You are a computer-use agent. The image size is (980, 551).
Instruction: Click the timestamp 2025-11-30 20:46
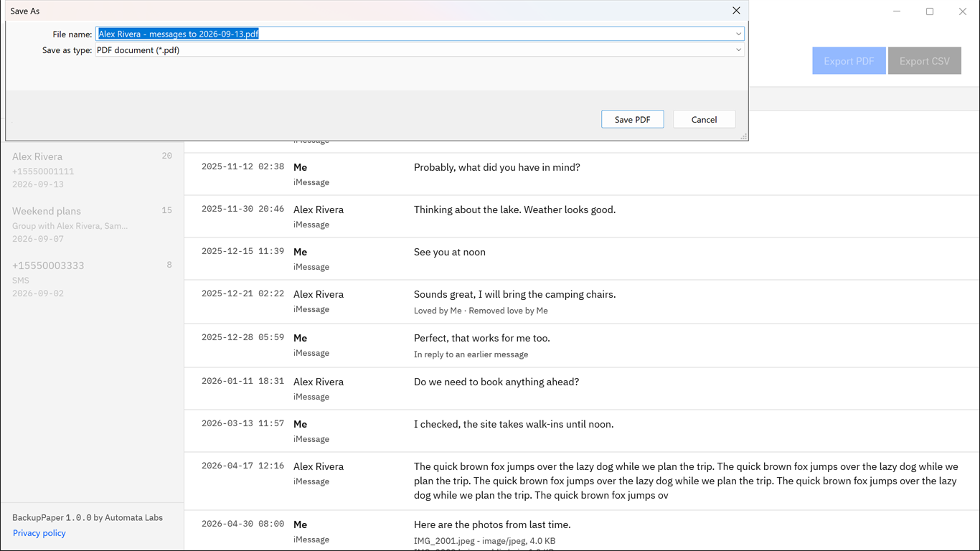click(242, 209)
